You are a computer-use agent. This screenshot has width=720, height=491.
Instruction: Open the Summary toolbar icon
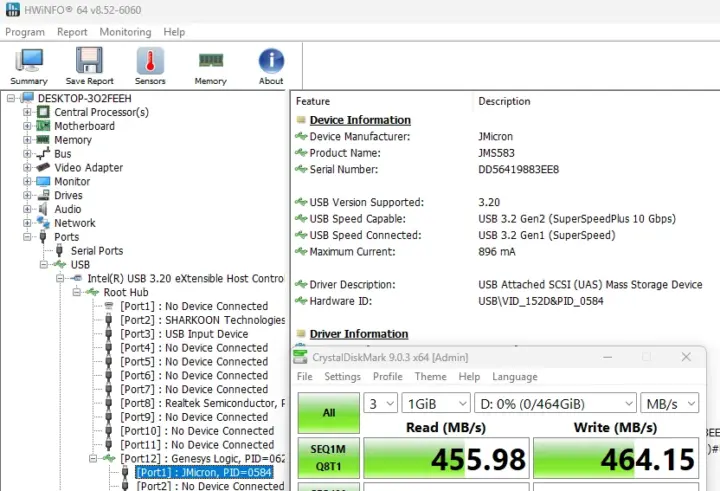tap(29, 61)
